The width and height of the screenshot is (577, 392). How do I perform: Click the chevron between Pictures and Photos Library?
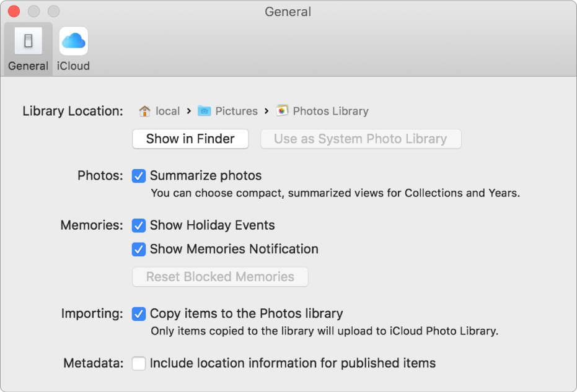266,111
